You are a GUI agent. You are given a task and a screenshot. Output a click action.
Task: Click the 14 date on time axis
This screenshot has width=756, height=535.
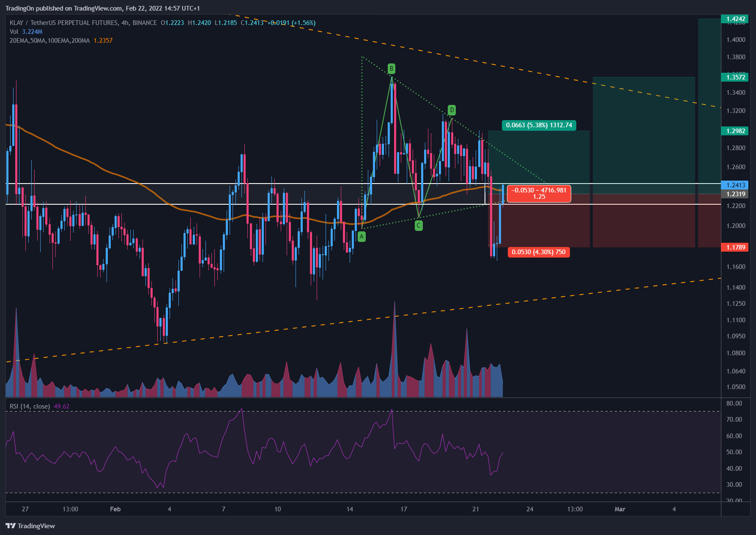pos(350,509)
